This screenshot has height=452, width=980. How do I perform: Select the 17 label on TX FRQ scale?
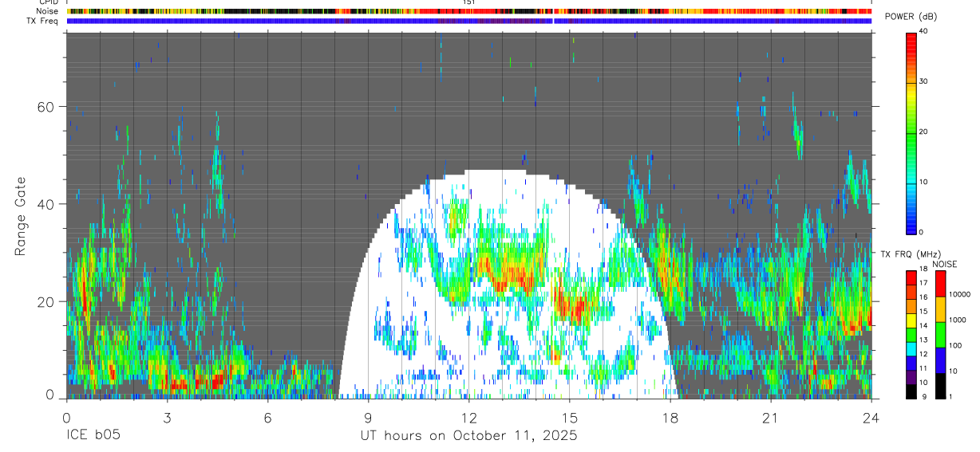click(923, 283)
